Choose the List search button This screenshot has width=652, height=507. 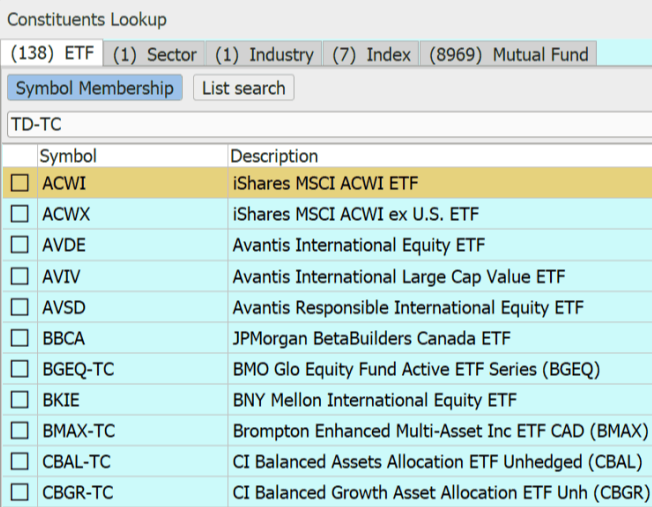[x=244, y=88]
